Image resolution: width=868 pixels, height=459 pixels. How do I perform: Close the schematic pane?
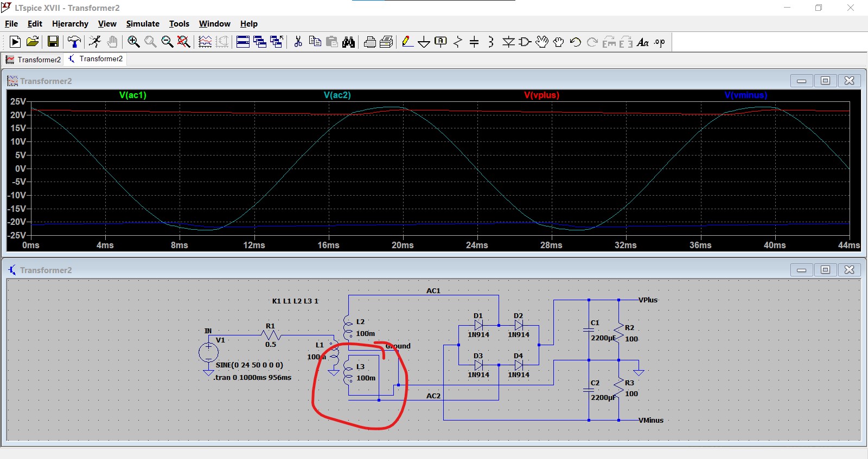point(850,270)
